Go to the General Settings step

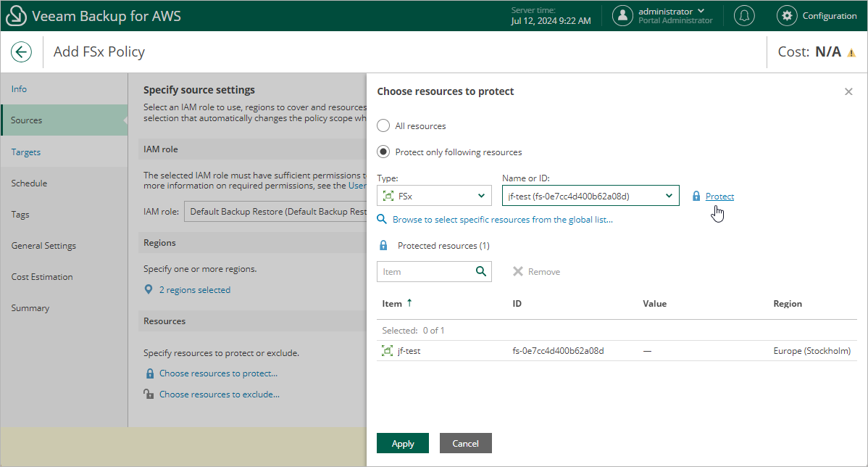[x=43, y=245]
